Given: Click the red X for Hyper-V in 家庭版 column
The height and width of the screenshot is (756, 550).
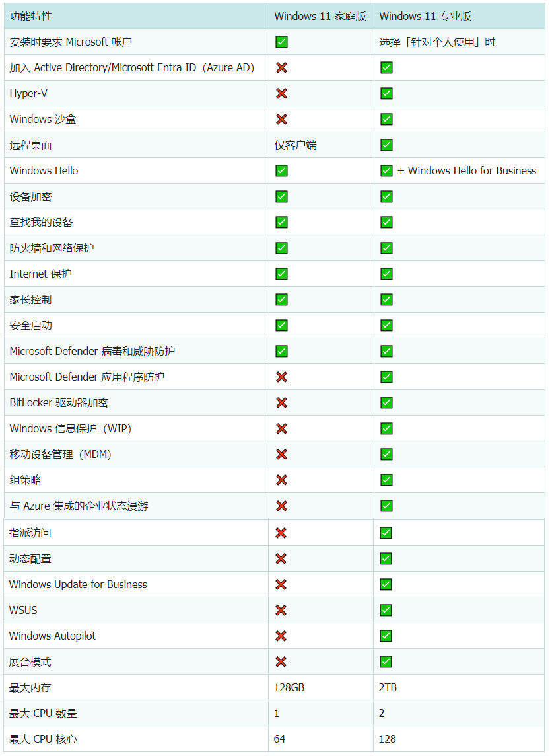Looking at the screenshot, I should (x=282, y=94).
